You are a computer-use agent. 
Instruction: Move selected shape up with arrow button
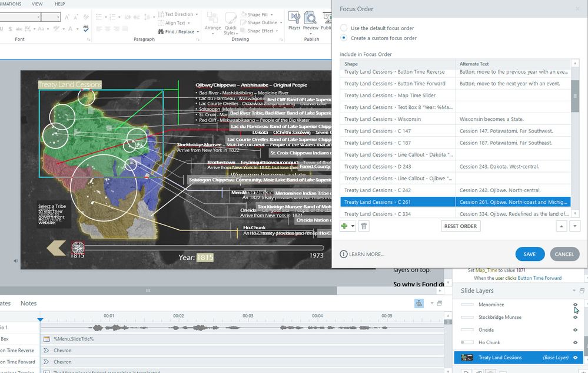coord(562,226)
